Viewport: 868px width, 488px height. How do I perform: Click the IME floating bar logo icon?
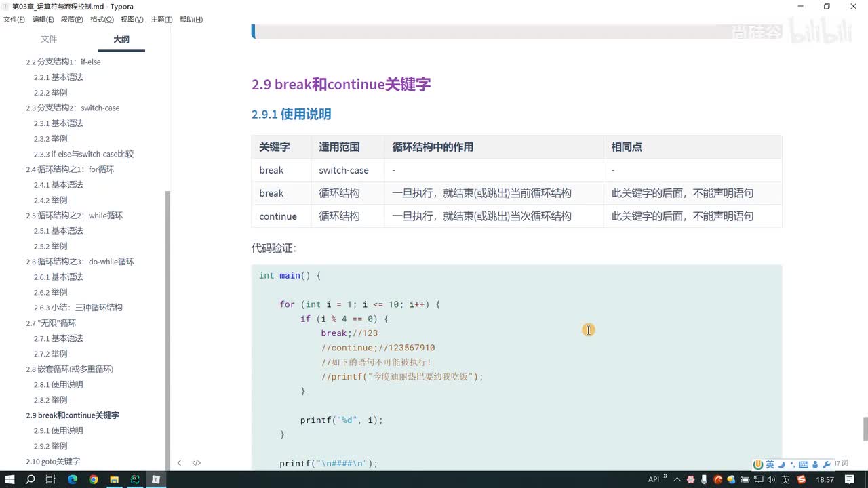[x=758, y=464]
